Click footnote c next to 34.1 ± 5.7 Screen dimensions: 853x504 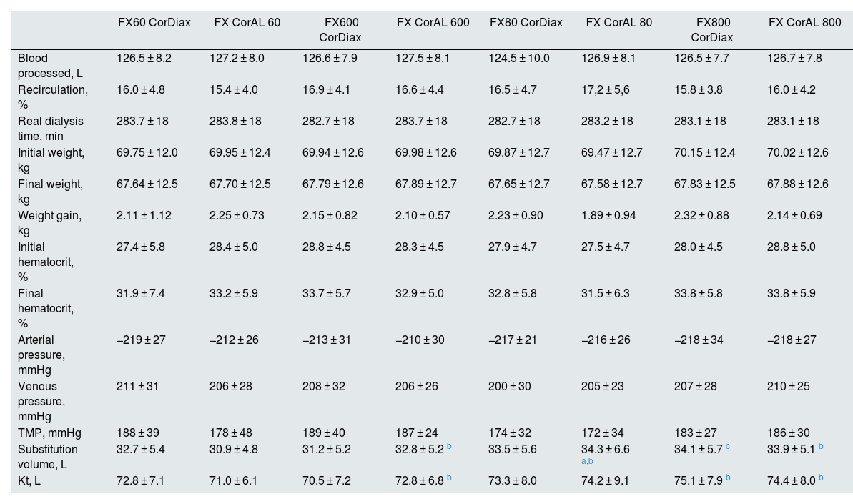(x=728, y=447)
